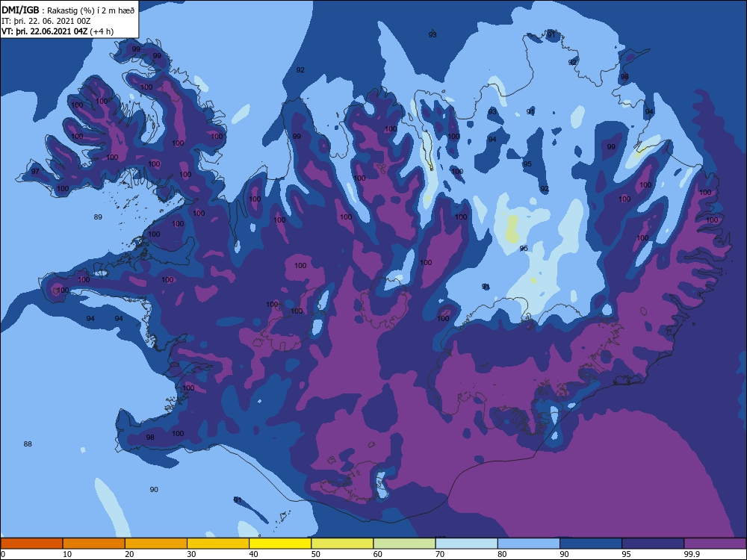The width and height of the screenshot is (747, 560).
Task: Pick the 95–99.9 dark navy legend swatch
Action: click(x=653, y=544)
